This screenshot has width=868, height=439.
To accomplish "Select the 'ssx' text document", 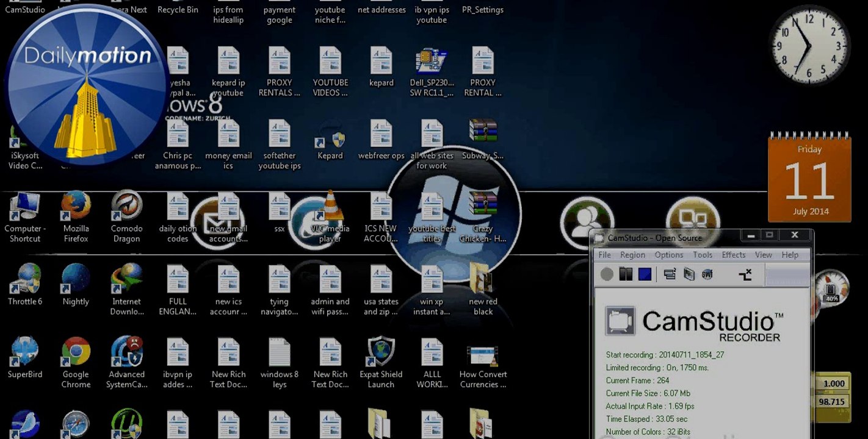I will pos(280,212).
